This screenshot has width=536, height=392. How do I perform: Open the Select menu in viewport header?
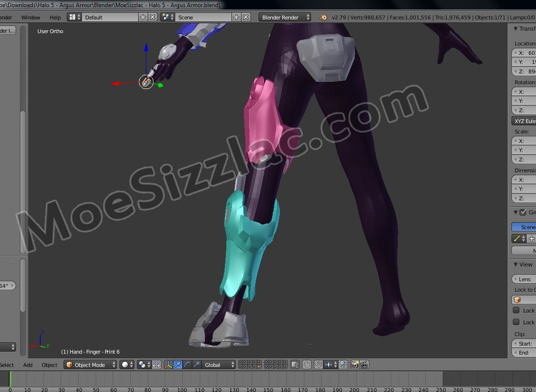click(x=7, y=365)
